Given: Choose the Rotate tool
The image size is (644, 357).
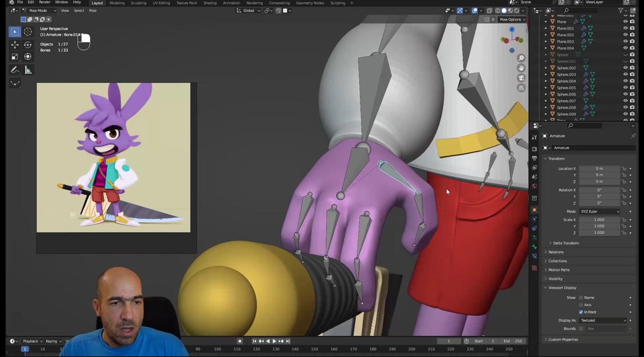Looking at the screenshot, I should tap(28, 45).
